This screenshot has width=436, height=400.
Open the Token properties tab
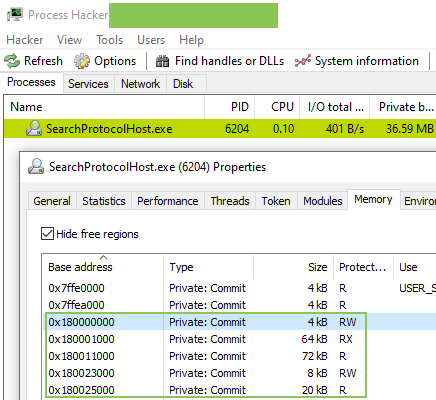pyautogui.click(x=276, y=201)
